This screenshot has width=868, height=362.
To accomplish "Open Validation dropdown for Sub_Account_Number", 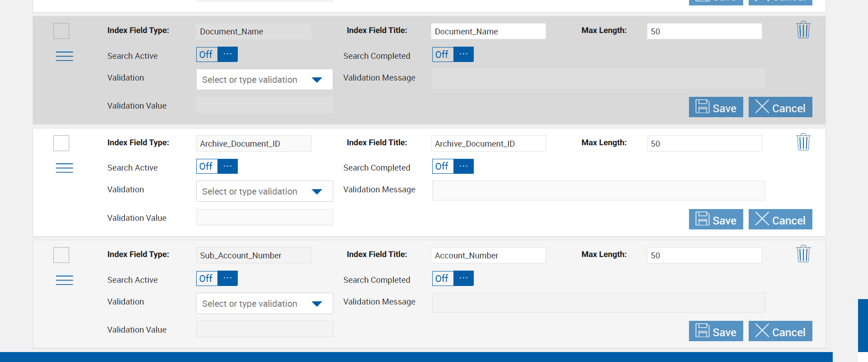I will (316, 304).
